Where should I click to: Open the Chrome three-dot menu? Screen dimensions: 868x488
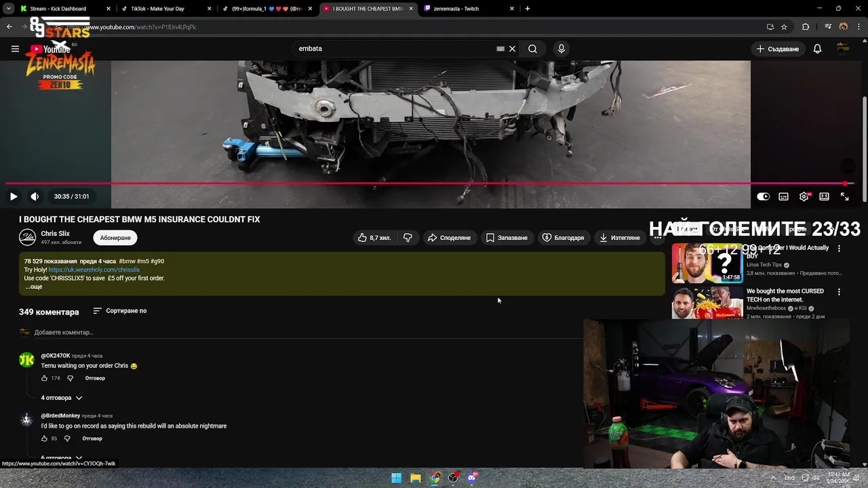pyautogui.click(x=860, y=27)
